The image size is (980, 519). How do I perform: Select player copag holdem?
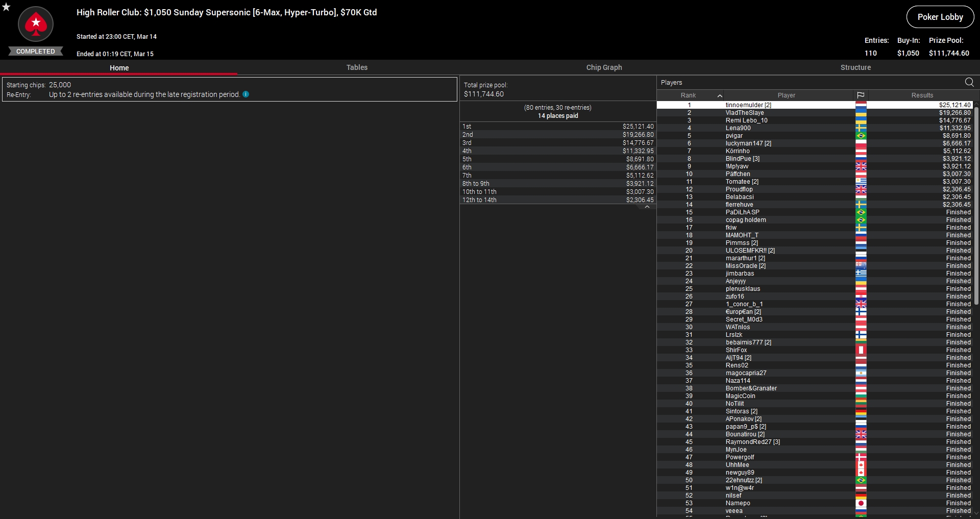[x=815, y=220]
